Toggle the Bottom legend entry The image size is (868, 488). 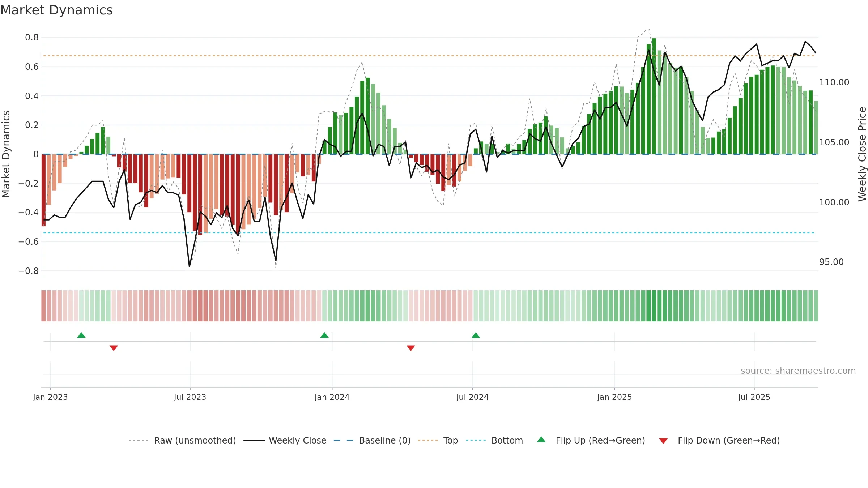[x=494, y=440]
